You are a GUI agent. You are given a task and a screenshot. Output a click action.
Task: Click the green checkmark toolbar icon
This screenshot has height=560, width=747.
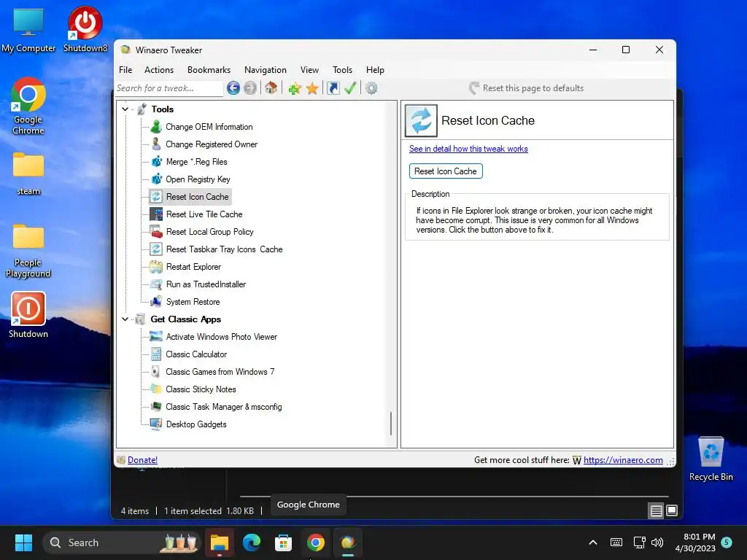[350, 88]
